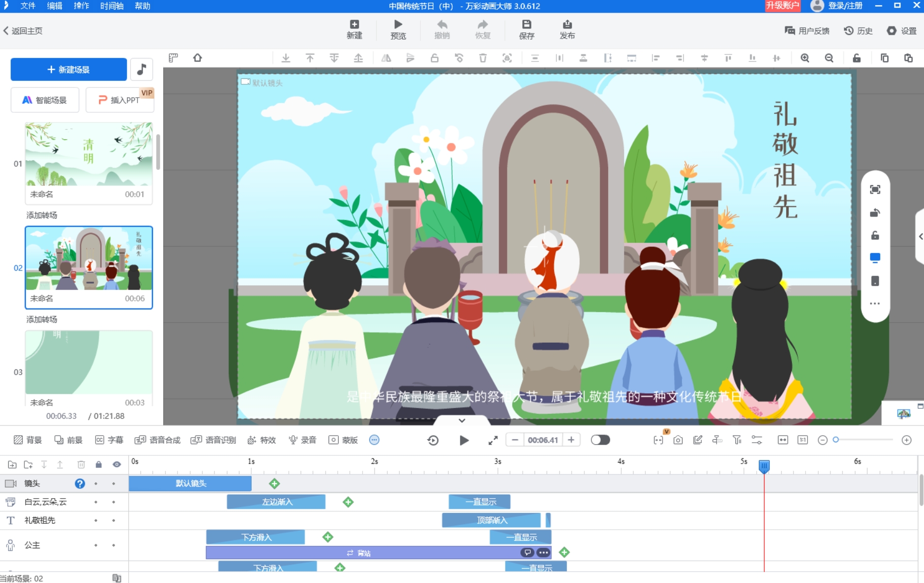Expand the right side panel arrow
This screenshot has width=924, height=583.
click(x=920, y=236)
